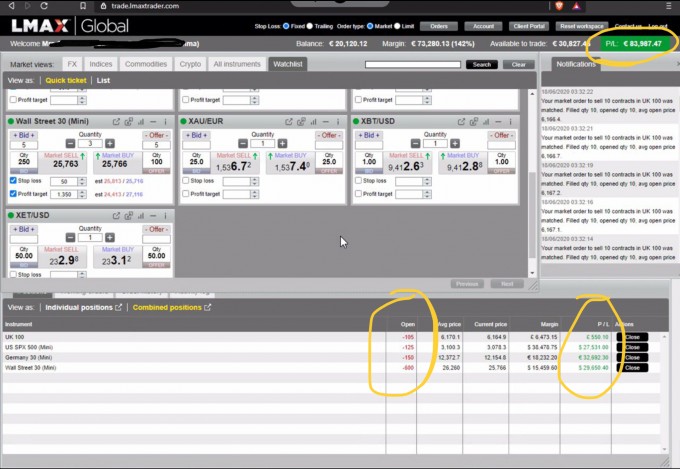Pop out the XET/USD ticket

pos(116,216)
